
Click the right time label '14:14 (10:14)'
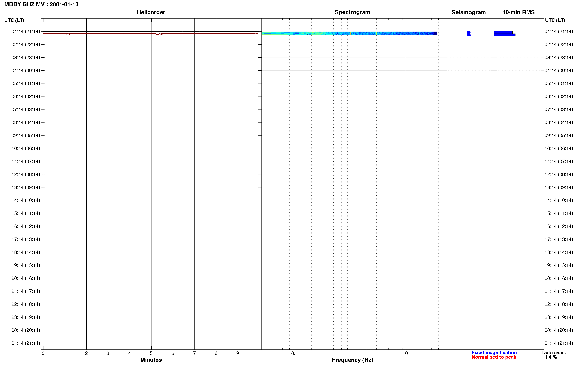(x=559, y=200)
